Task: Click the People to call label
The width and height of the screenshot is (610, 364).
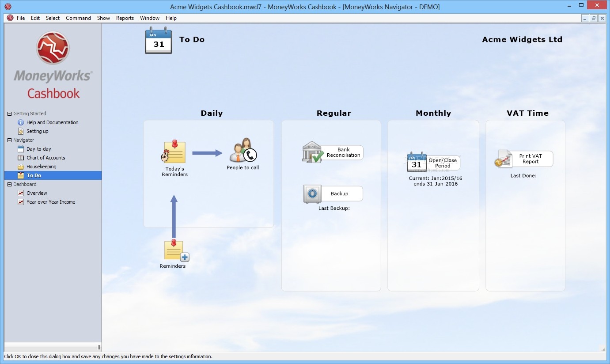Action: [x=243, y=167]
